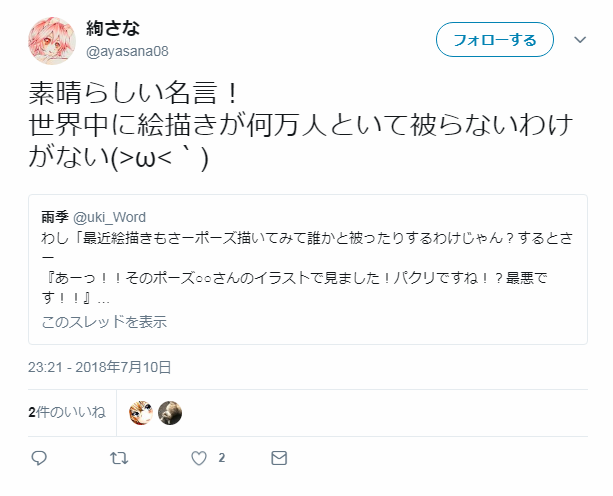The height and width of the screenshot is (496, 613).
Task: Like the tweet with heart icon
Action: pyautogui.click(x=199, y=458)
